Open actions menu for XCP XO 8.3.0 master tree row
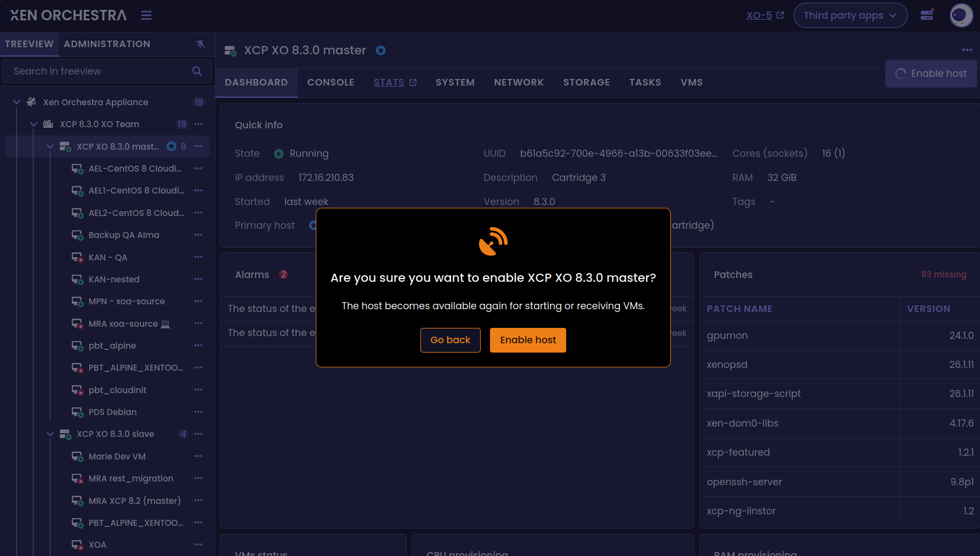 pos(198,146)
